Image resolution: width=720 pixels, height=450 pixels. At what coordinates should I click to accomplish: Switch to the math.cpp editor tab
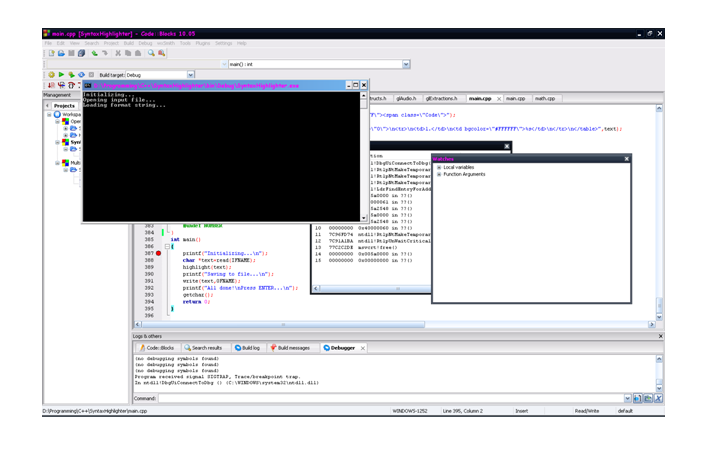tap(545, 99)
